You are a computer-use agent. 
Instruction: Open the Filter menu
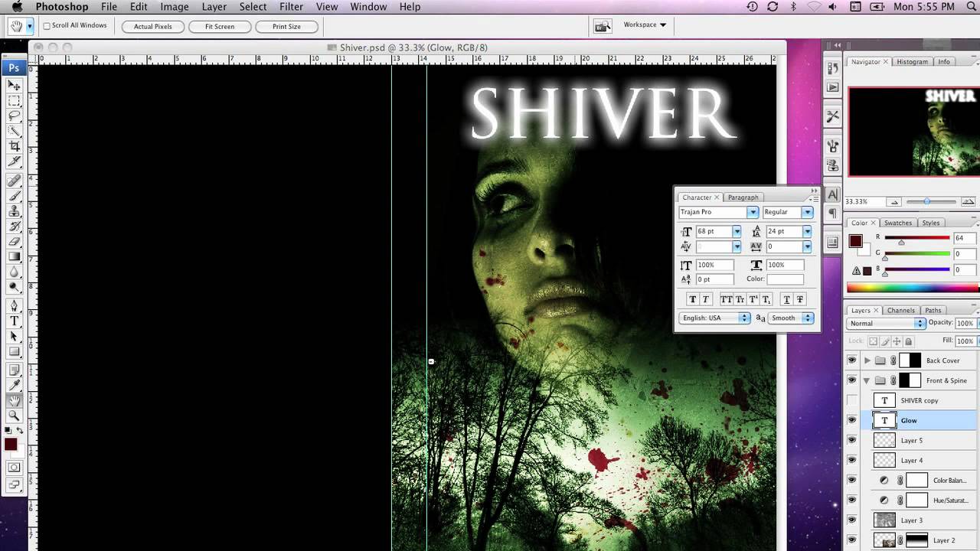(x=291, y=7)
